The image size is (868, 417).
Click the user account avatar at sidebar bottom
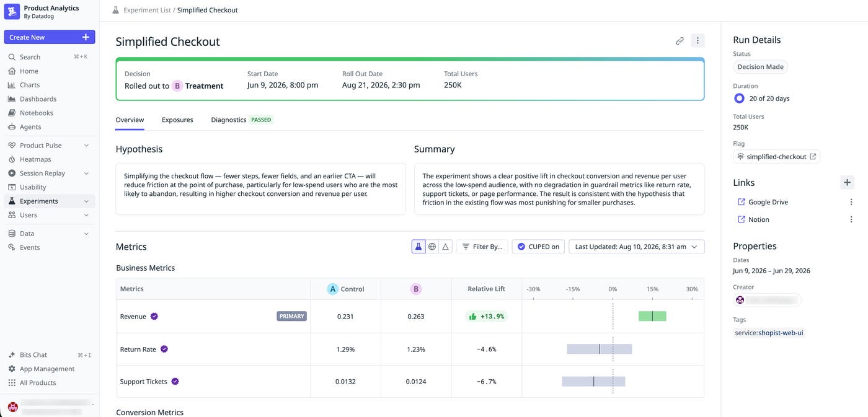12,406
